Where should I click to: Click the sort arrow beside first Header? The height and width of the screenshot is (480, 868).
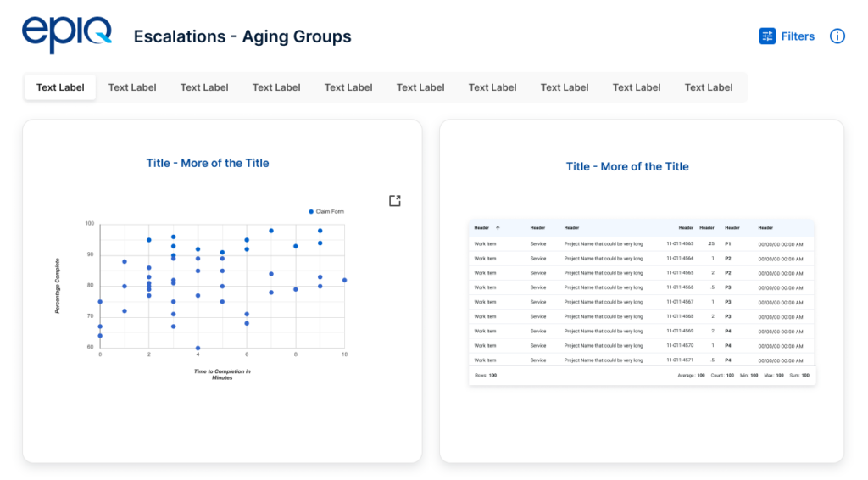click(x=498, y=227)
